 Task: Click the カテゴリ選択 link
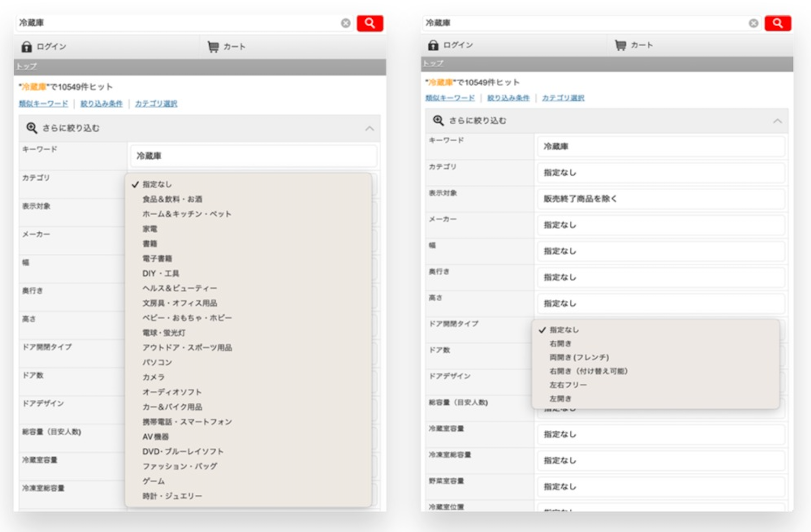[156, 103]
